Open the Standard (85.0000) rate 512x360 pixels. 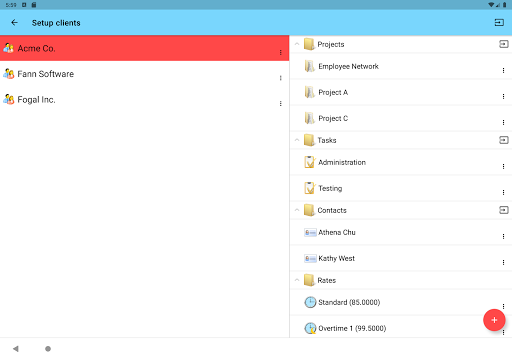tap(401, 302)
